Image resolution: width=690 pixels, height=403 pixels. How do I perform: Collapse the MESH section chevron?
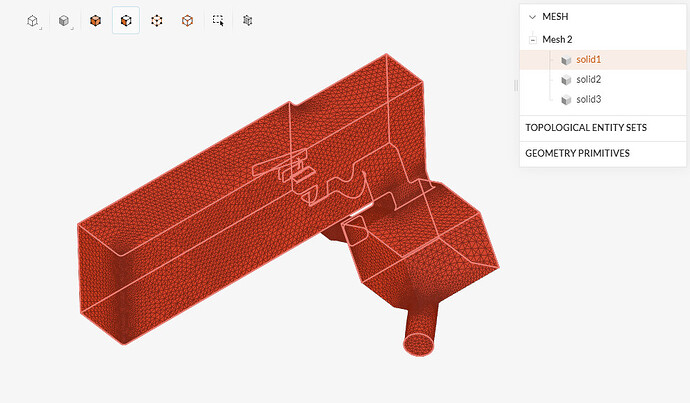tap(532, 17)
